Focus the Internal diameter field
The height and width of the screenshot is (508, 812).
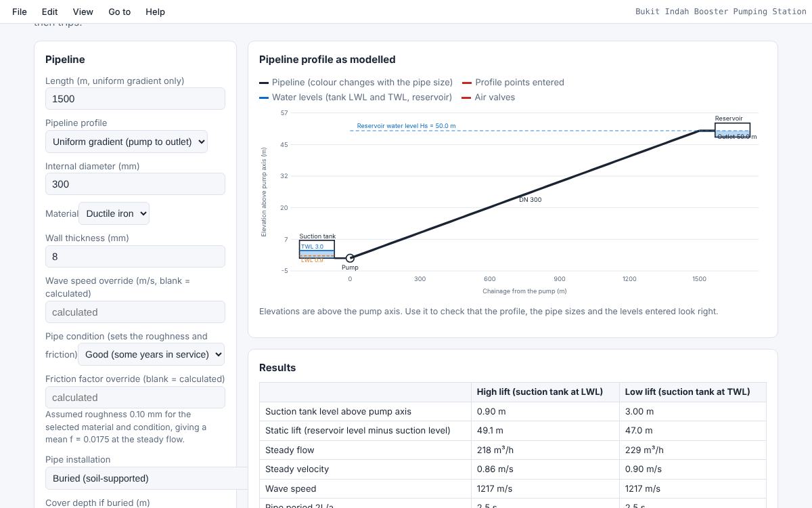coord(135,184)
